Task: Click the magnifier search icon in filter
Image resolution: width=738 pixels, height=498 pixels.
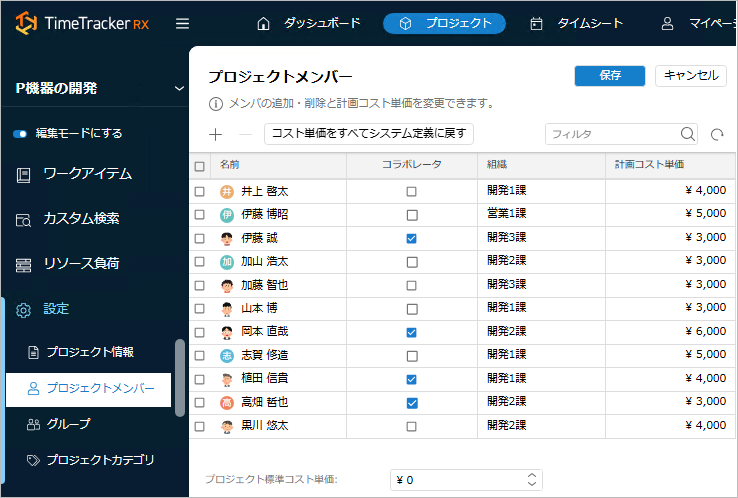Action: pyautogui.click(x=688, y=134)
